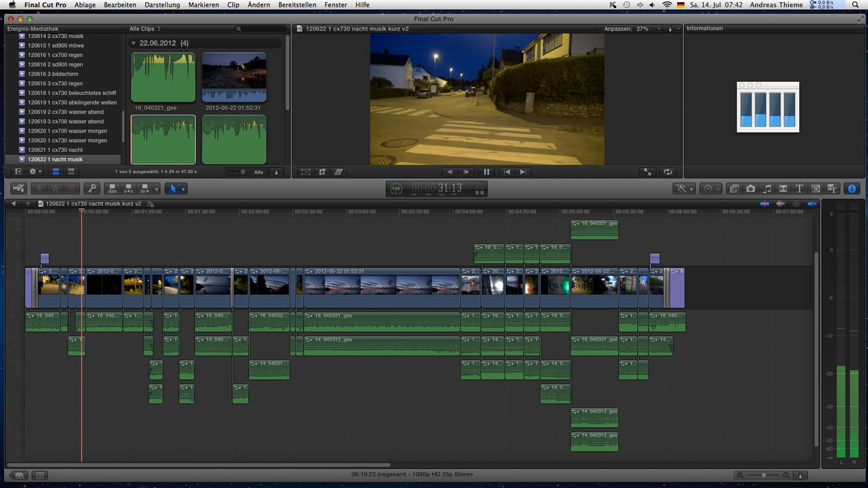Image resolution: width=868 pixels, height=488 pixels.
Task: Open the Fenster menu
Action: click(336, 5)
